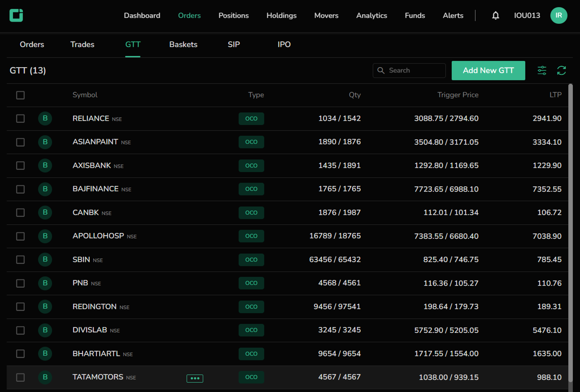Check the APOLLOHOSP row checkbox
Screen dimensions: 580x392
point(20,236)
